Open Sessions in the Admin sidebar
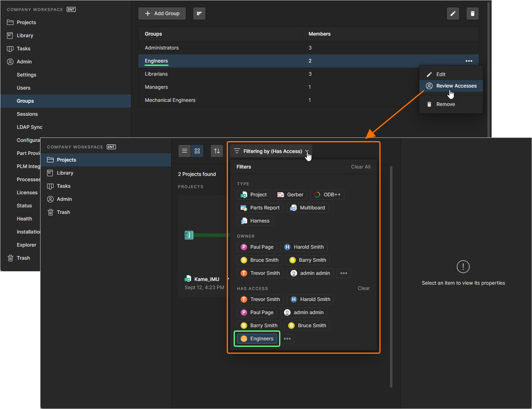Screen dimensions: 532x409 click(x=27, y=114)
